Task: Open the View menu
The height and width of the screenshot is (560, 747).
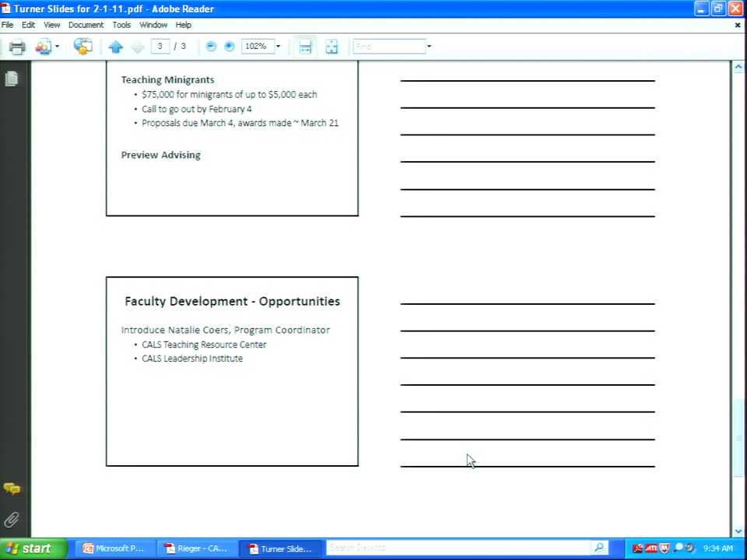Action: point(52,25)
